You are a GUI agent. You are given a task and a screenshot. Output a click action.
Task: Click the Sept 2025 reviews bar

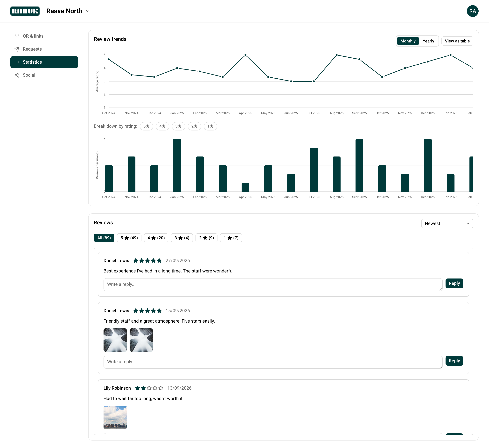pyautogui.click(x=359, y=165)
